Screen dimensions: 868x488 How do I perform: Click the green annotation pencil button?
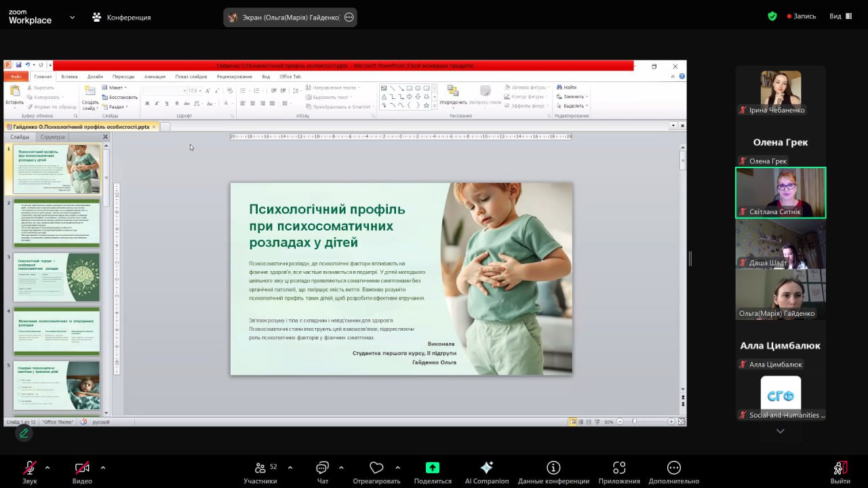24,432
